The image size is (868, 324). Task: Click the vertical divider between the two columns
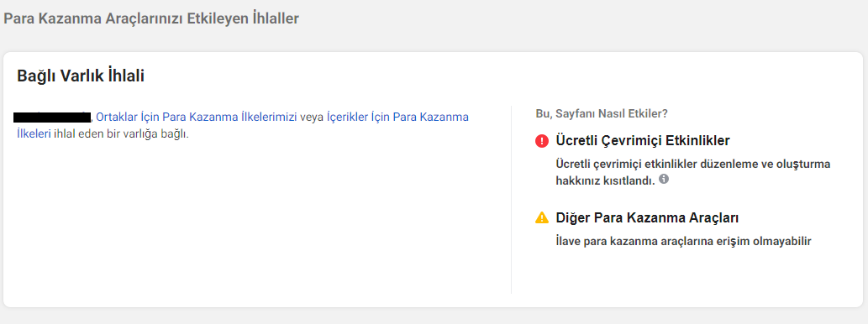pos(511,200)
